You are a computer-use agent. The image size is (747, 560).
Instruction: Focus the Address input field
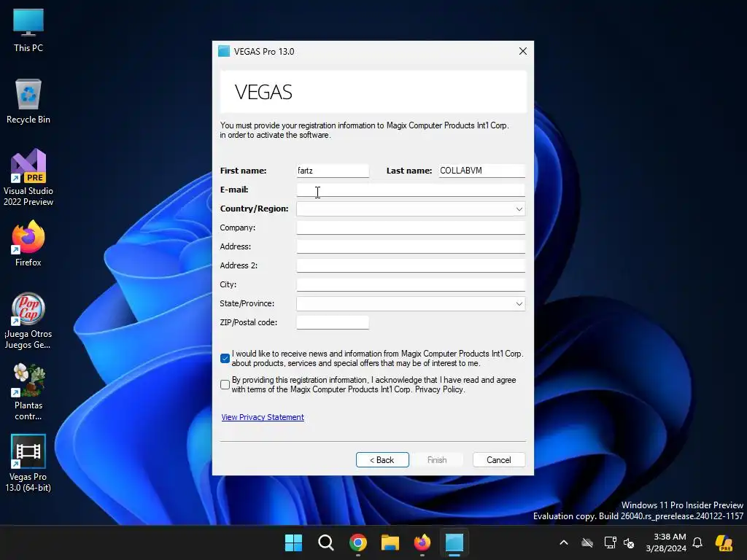point(411,246)
